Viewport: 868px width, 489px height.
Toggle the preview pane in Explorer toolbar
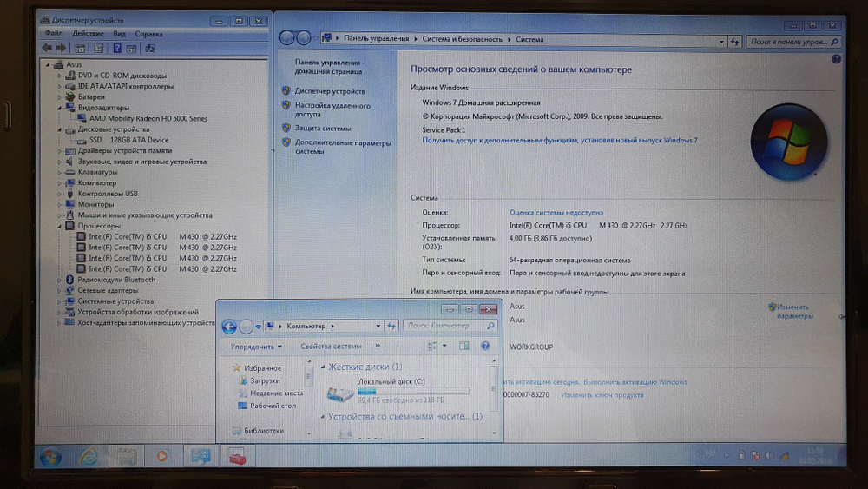point(465,346)
